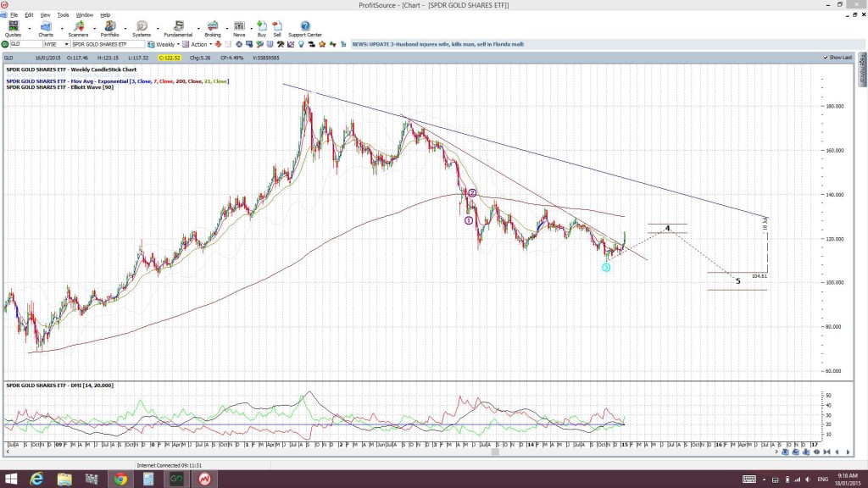
Task: Expand the Systems button dropdown arrow
Action: (158, 29)
